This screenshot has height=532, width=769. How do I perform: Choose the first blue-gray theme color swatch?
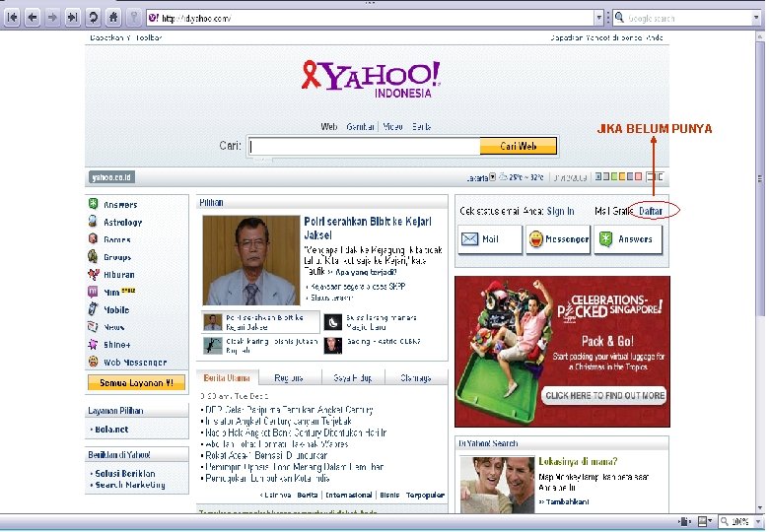(598, 176)
